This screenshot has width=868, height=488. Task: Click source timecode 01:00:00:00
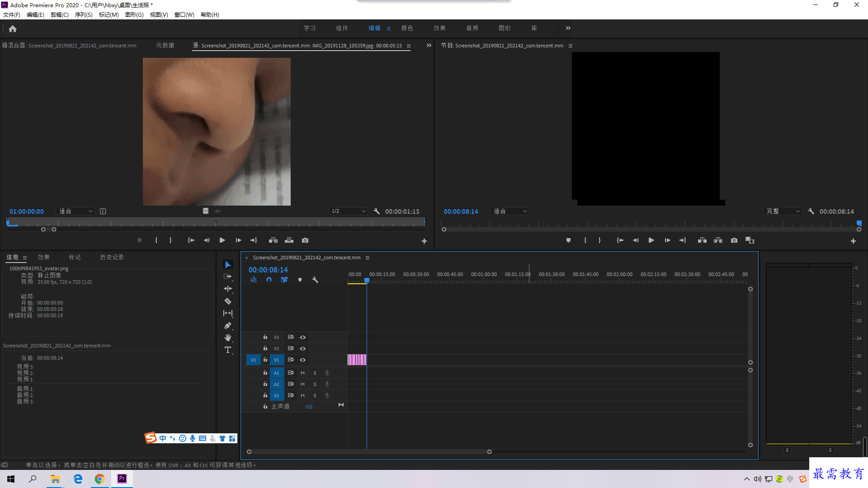coord(27,211)
